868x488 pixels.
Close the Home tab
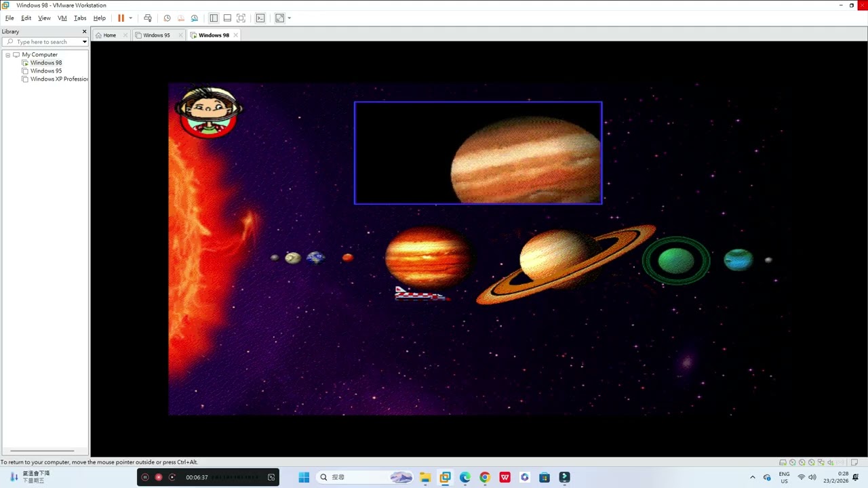point(125,35)
